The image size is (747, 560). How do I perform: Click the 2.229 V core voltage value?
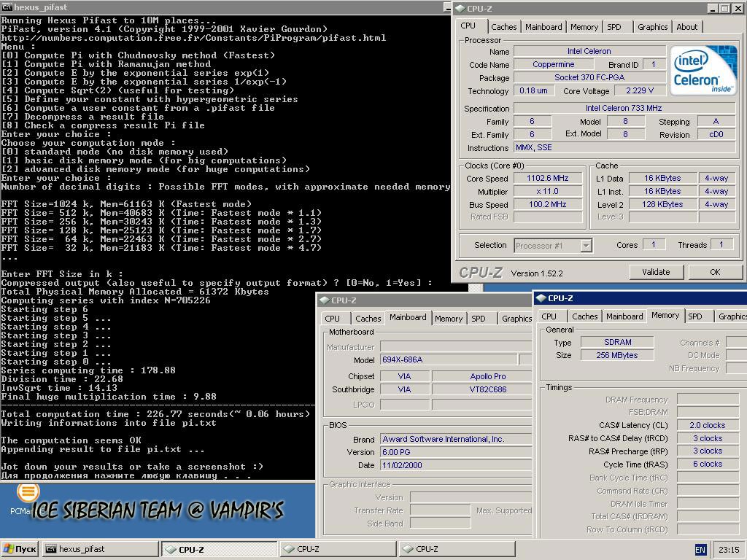coord(640,90)
